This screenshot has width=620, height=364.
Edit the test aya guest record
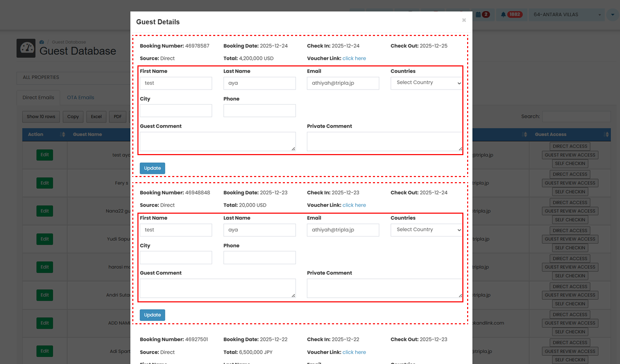(x=45, y=155)
